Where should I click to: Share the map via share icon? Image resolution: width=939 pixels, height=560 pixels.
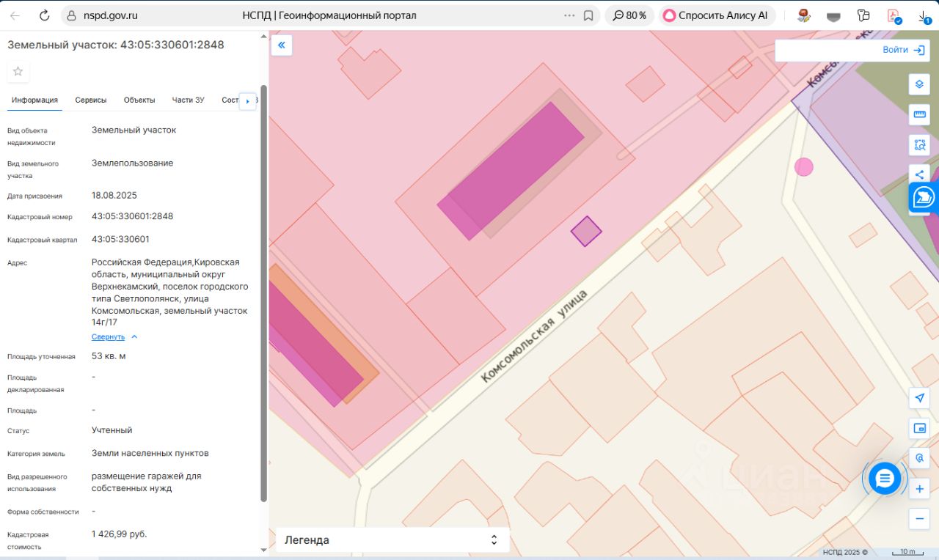(919, 174)
